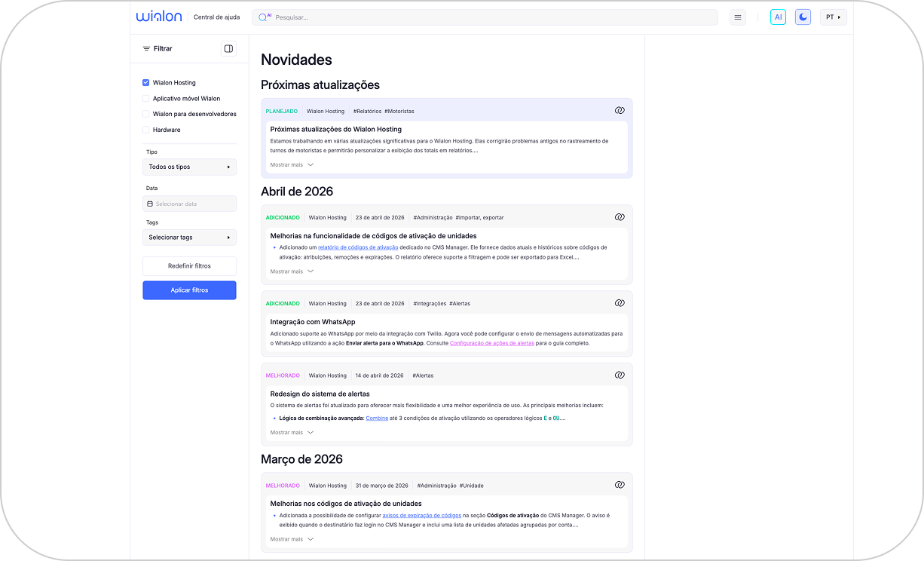The height and width of the screenshot is (561, 924).
Task: Check Wialon para desenvolvedores checkbox
Action: pyautogui.click(x=146, y=115)
